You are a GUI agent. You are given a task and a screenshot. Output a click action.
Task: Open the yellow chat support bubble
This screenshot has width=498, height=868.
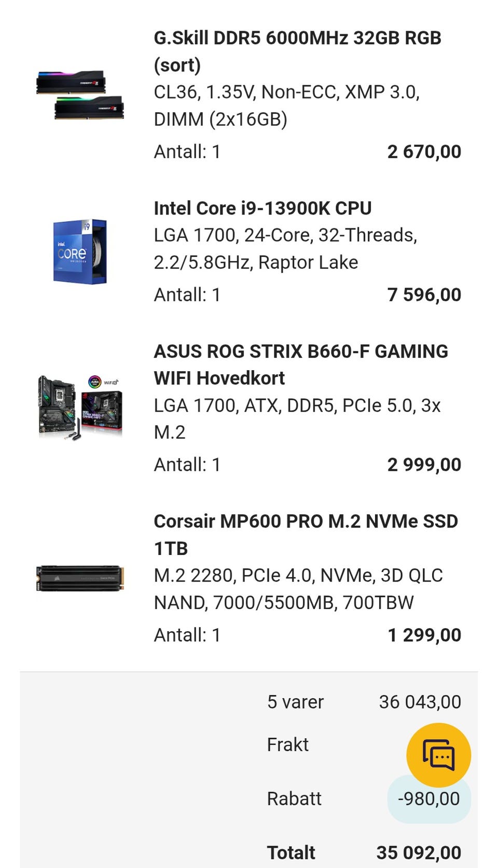click(438, 755)
